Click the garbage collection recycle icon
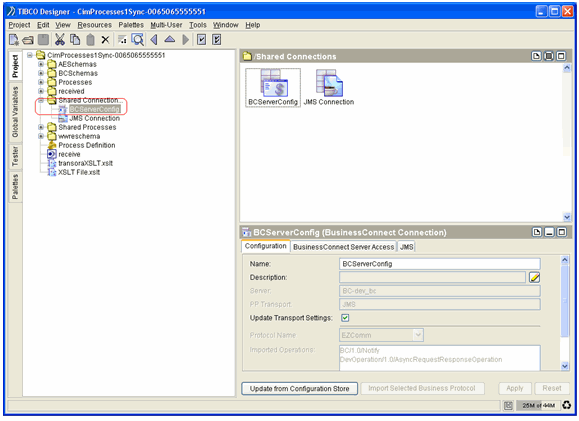 click(x=566, y=405)
